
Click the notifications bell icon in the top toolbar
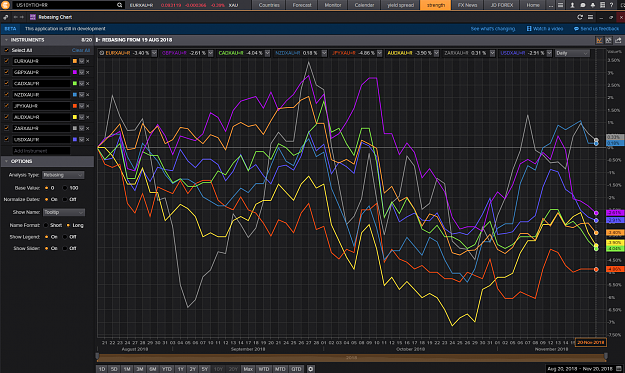pos(593,5)
